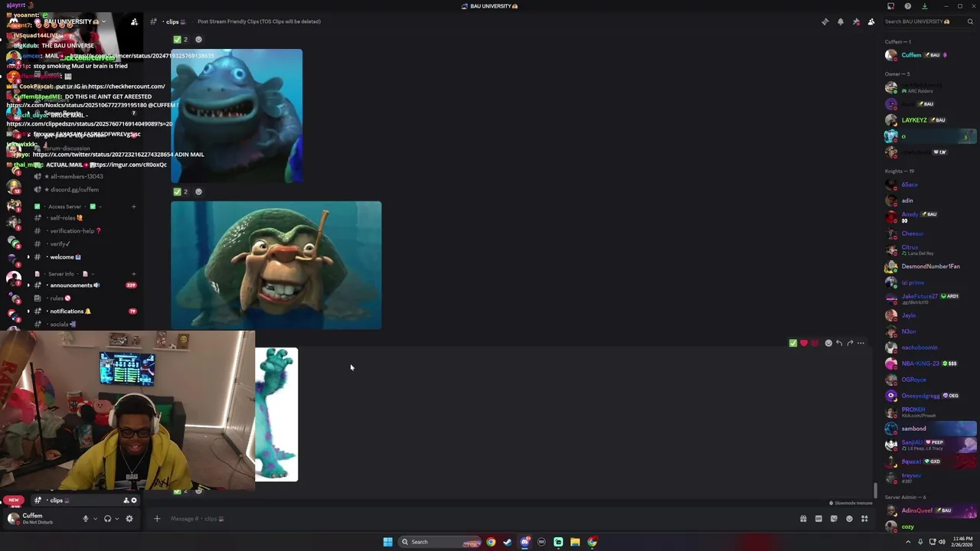The width and height of the screenshot is (980, 551).
Task: Open User Settings gear icon
Action: pos(129,519)
